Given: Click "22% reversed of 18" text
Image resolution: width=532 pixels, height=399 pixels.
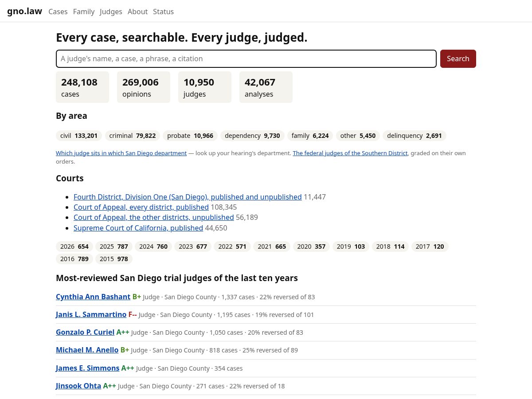Looking at the screenshot, I should [257, 386].
